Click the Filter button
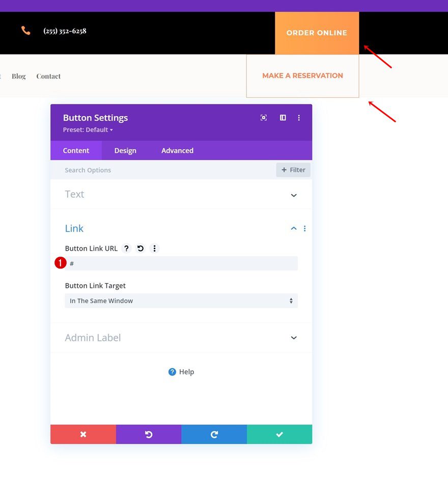Image resolution: width=448 pixels, height=489 pixels. (293, 170)
